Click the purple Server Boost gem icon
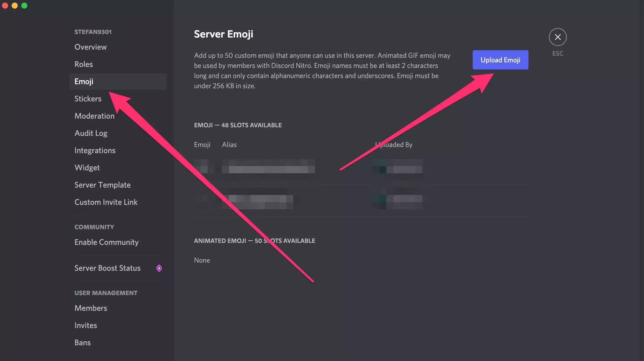 coord(159,268)
